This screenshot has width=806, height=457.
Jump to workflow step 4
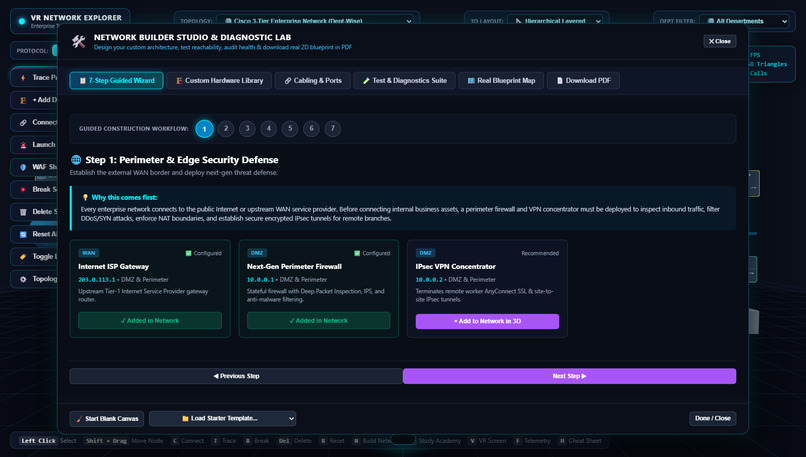[269, 129]
